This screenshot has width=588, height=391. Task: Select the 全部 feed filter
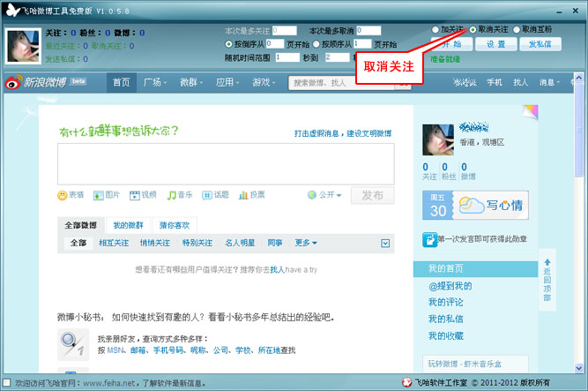78,243
